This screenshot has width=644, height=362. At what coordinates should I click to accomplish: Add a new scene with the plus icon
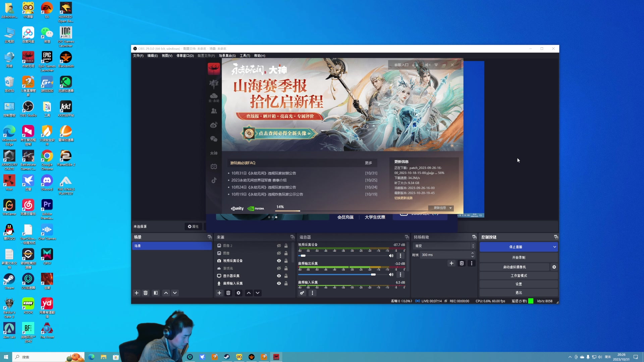coord(137,293)
